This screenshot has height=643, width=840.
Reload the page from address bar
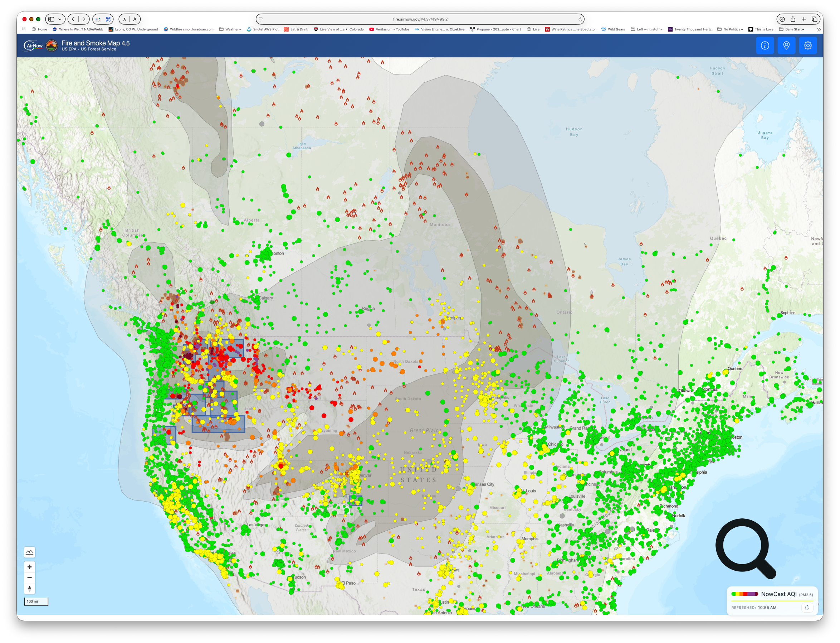[580, 19]
